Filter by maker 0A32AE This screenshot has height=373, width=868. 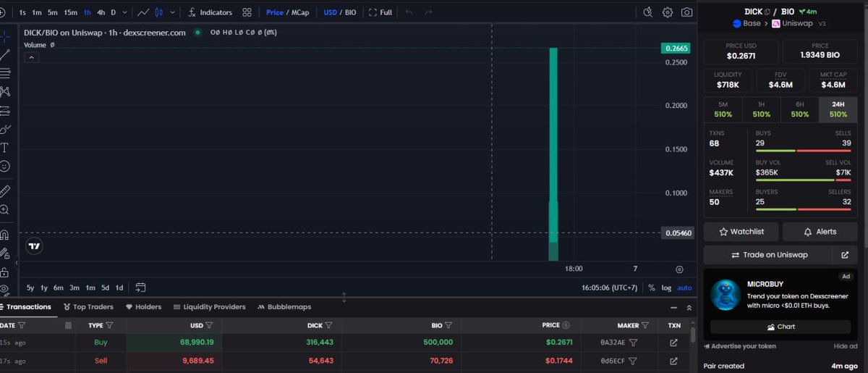tap(633, 342)
